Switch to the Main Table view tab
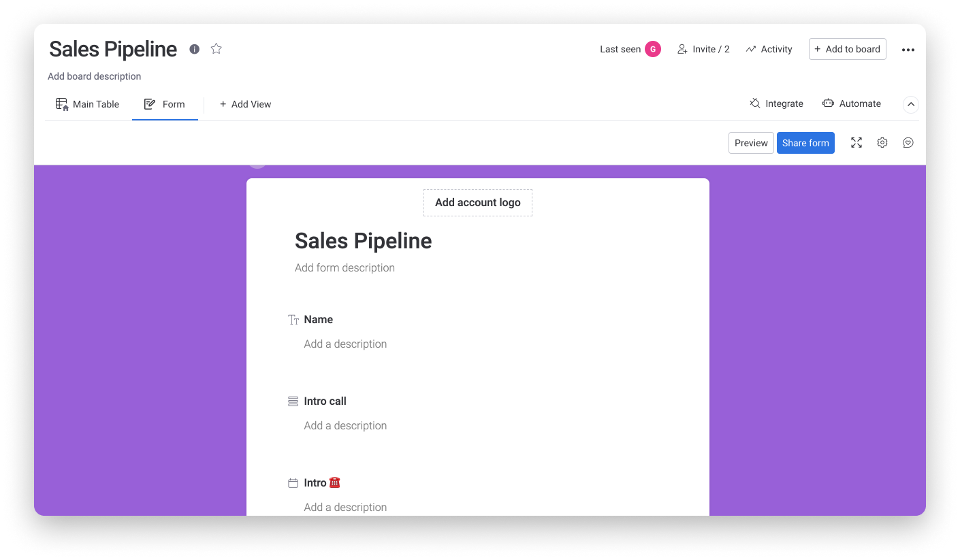The width and height of the screenshot is (960, 560). (88, 104)
